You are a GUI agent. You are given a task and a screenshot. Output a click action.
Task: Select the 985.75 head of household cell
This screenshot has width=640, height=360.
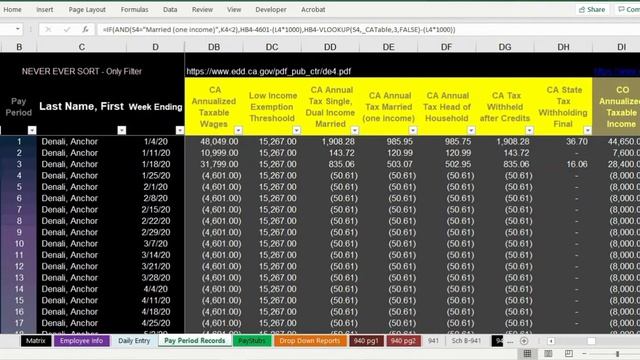pos(447,142)
